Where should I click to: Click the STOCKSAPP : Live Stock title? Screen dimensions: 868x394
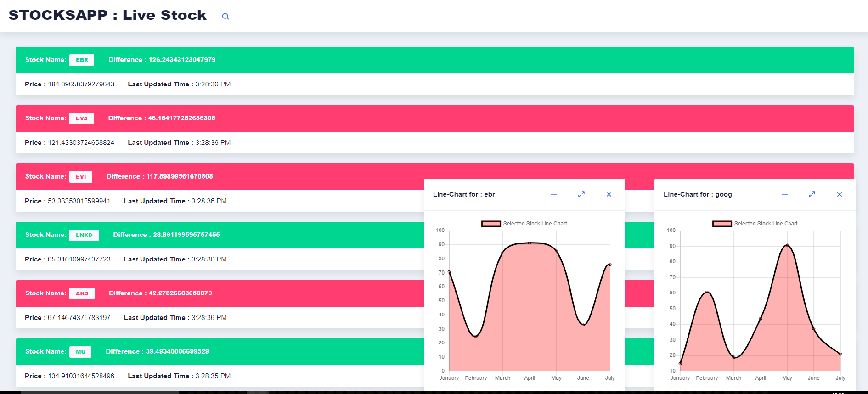click(107, 15)
